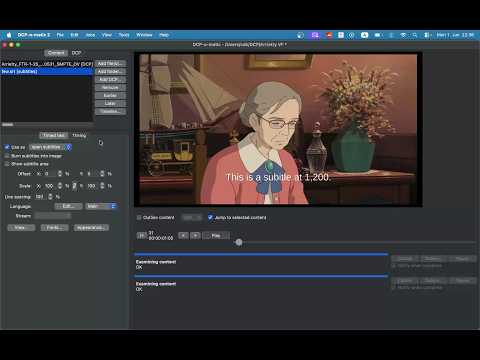Click the Wi-Fi status icon in menu bar

pyautogui.click(x=403, y=35)
